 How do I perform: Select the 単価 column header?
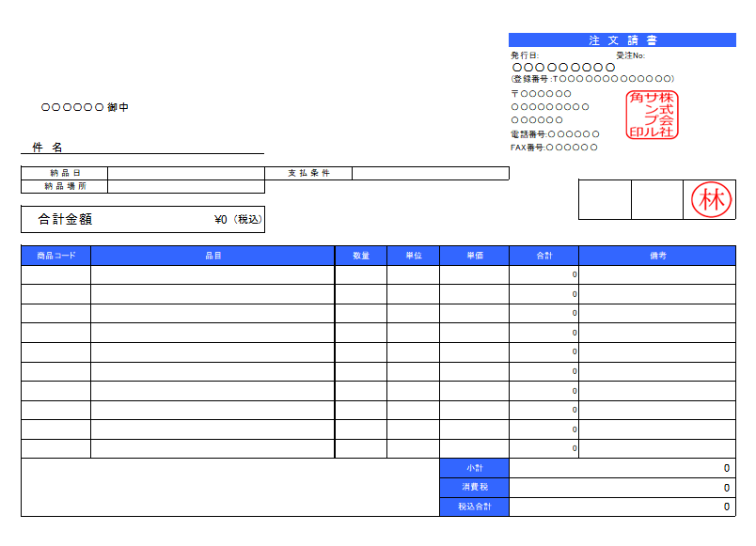click(474, 256)
